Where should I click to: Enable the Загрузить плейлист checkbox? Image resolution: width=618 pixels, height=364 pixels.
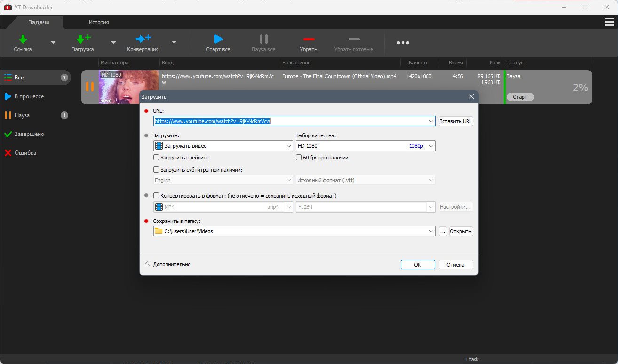tap(157, 158)
